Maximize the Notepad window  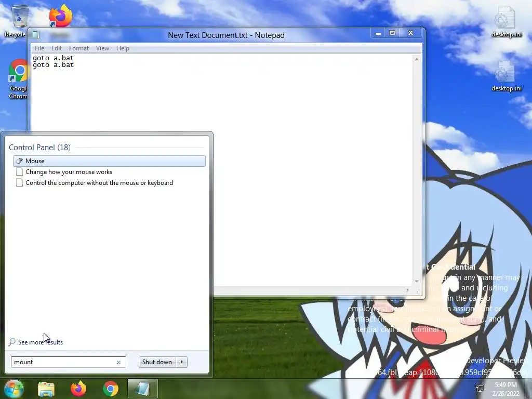(x=392, y=33)
